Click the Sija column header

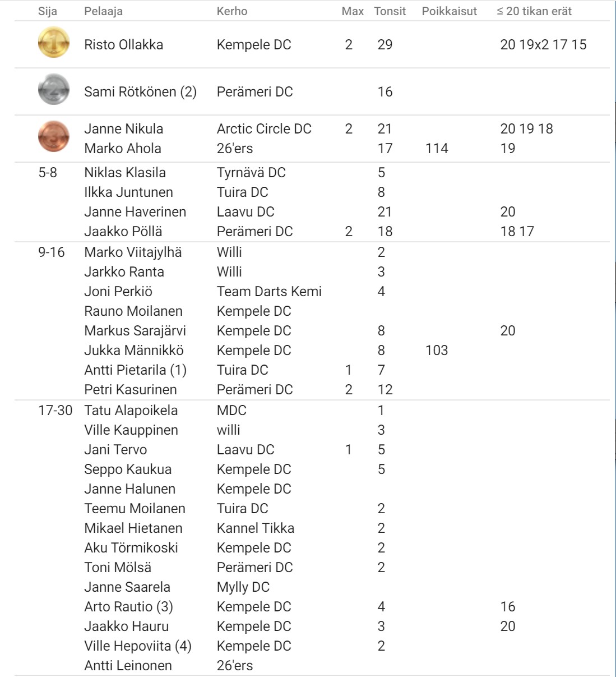click(x=48, y=11)
